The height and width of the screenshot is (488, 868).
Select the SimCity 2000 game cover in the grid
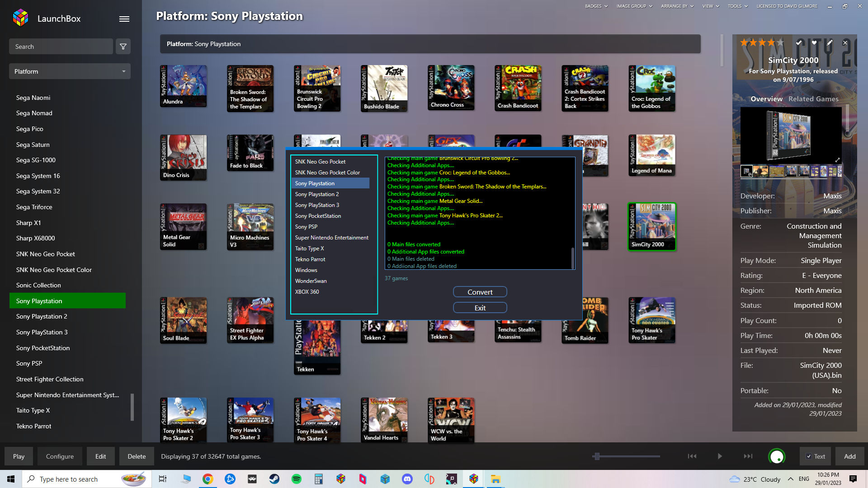tap(651, 226)
